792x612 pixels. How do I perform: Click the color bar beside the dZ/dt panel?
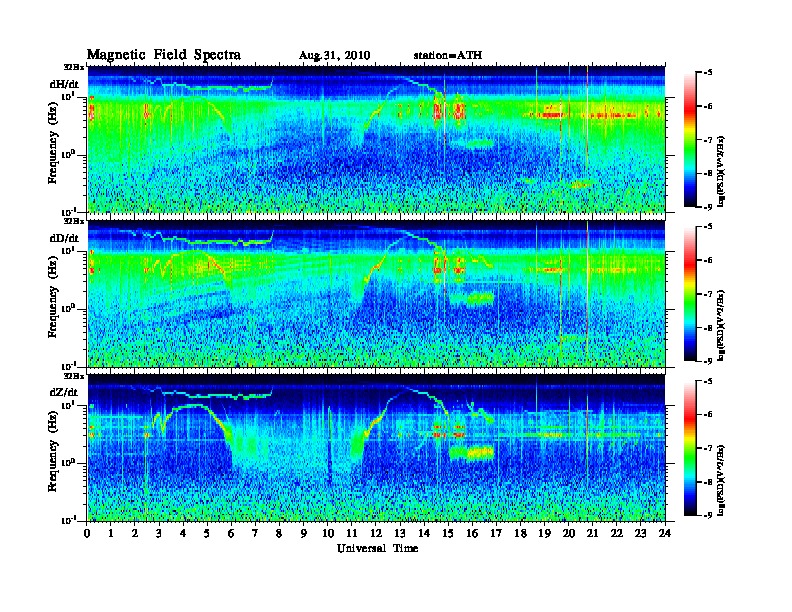pyautogui.click(x=689, y=448)
